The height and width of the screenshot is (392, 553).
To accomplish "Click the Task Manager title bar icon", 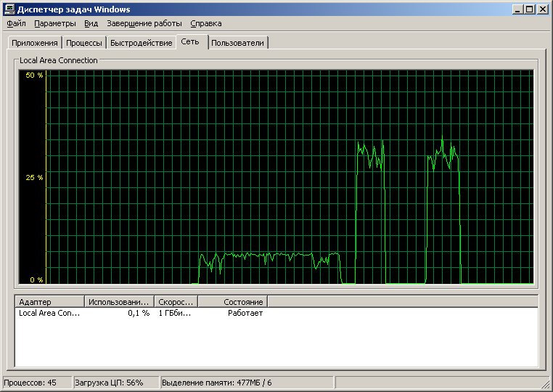I will click(9, 9).
